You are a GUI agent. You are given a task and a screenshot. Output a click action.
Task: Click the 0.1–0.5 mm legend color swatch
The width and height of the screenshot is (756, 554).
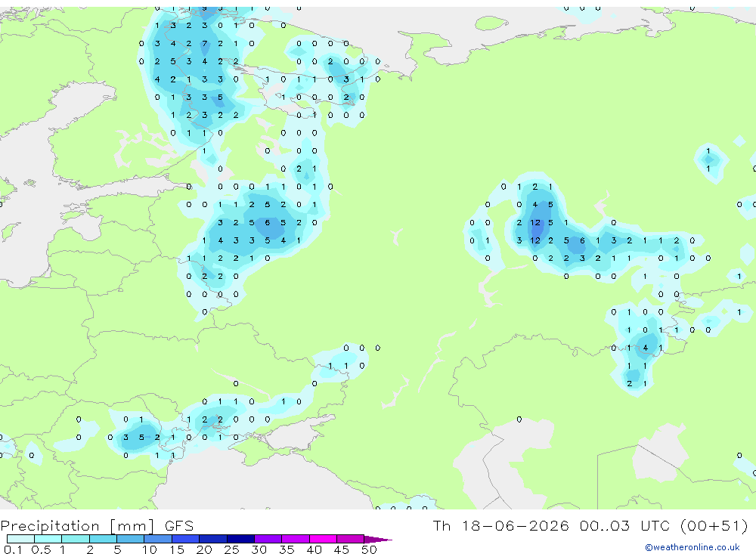tap(20, 539)
